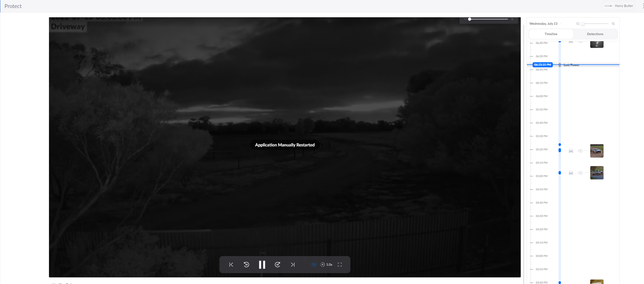Image resolution: width=644 pixels, height=284 pixels.
Task: Pause the video playback
Action: pyautogui.click(x=262, y=265)
